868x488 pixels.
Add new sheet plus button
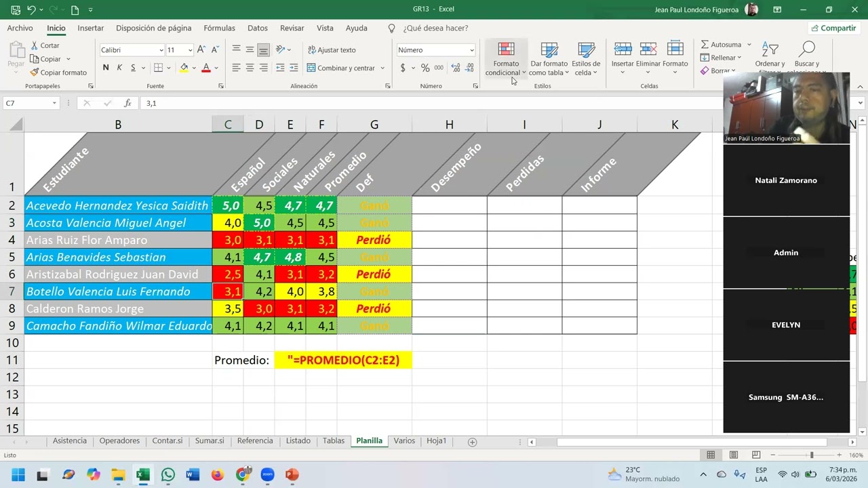click(x=473, y=442)
